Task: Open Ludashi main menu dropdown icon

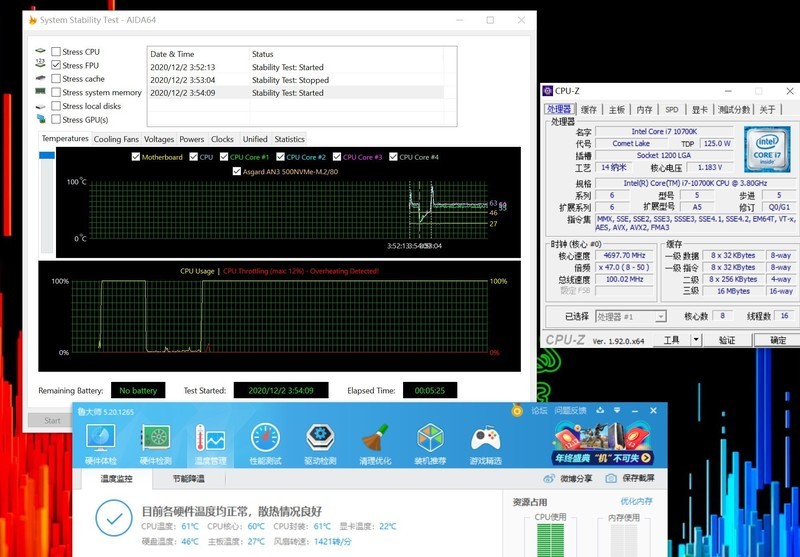Action: (617, 410)
